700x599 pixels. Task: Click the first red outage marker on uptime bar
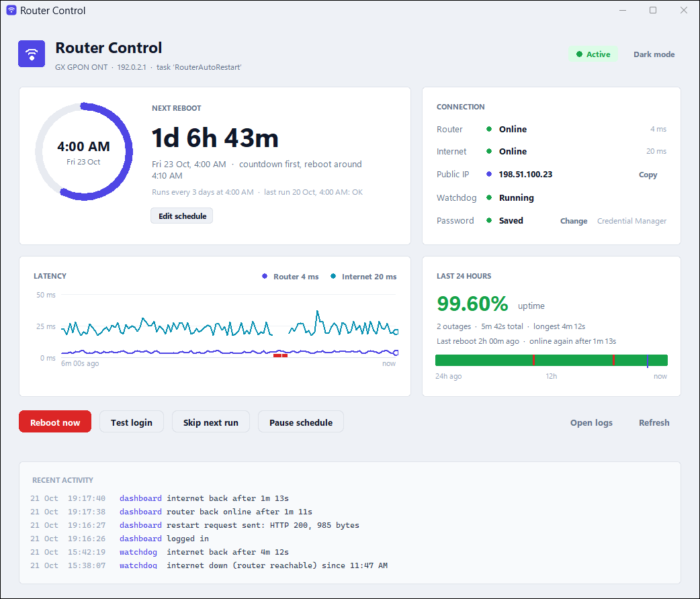pyautogui.click(x=533, y=360)
